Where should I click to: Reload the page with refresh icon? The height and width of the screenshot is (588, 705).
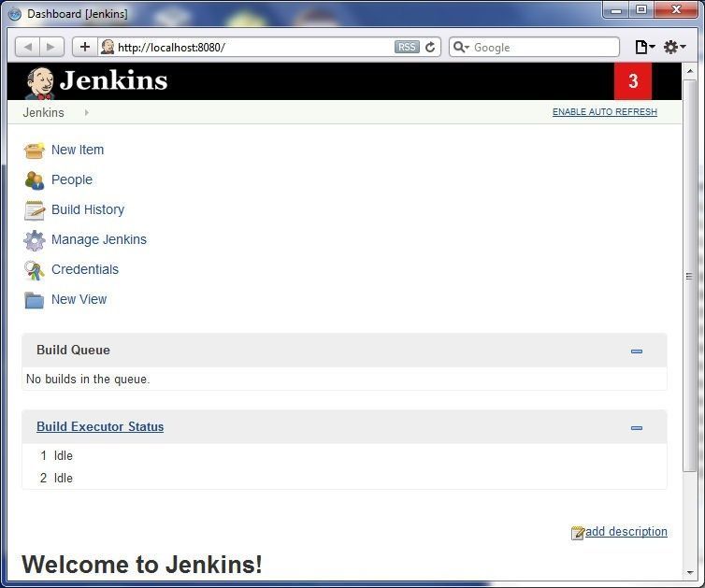[x=430, y=47]
